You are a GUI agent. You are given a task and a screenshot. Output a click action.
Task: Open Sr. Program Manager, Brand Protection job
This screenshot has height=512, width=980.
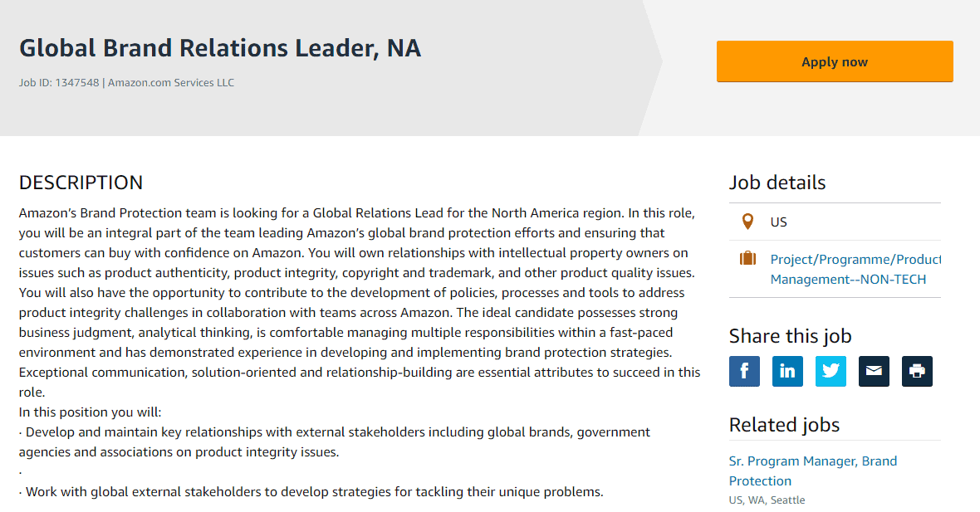(812, 471)
